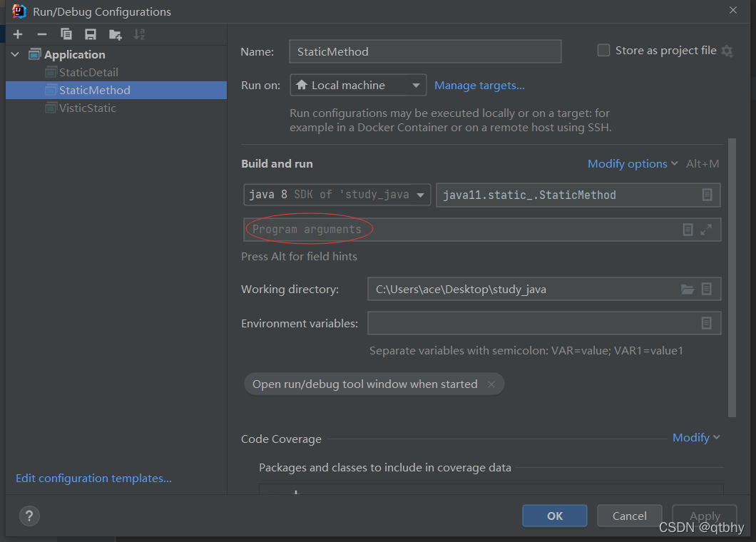The height and width of the screenshot is (542, 756).
Task: Click the Manage targets link
Action: click(x=479, y=86)
